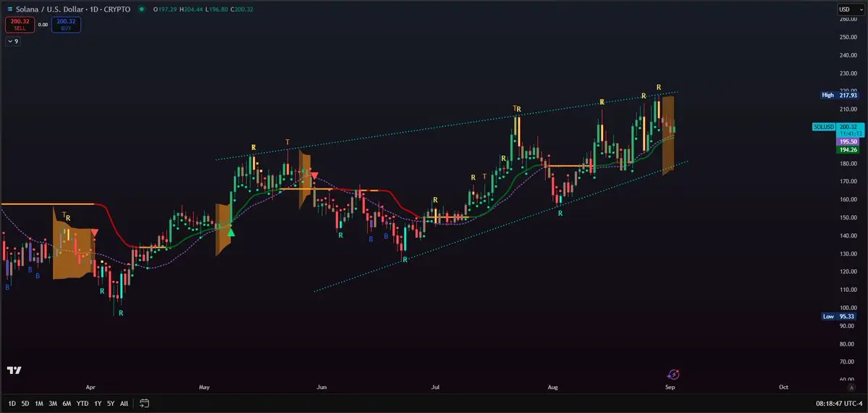
Task: Click the Apr label on time axis
Action: tap(90, 387)
